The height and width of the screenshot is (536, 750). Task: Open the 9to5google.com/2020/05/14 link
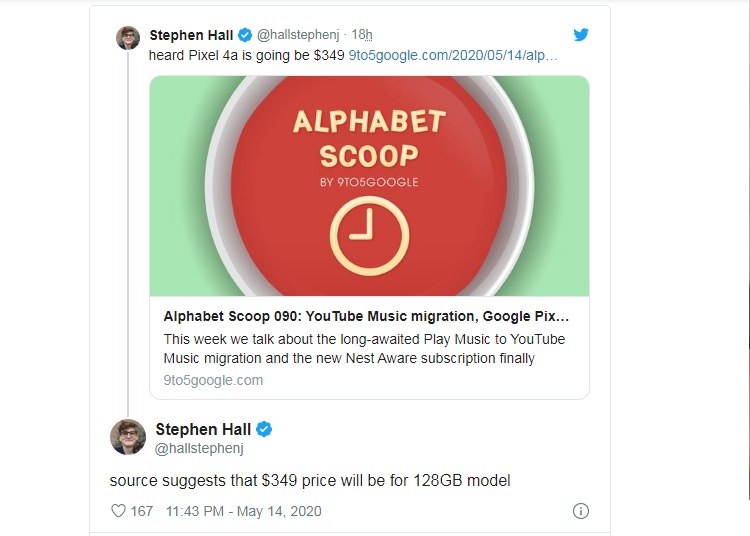453,55
